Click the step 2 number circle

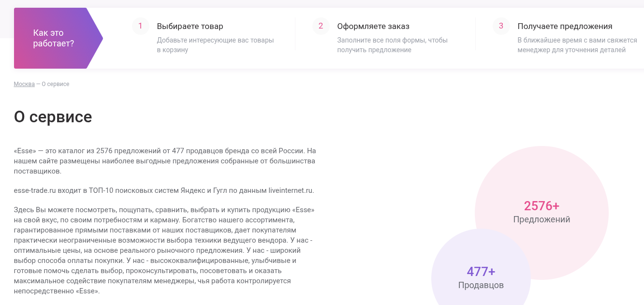(x=321, y=26)
